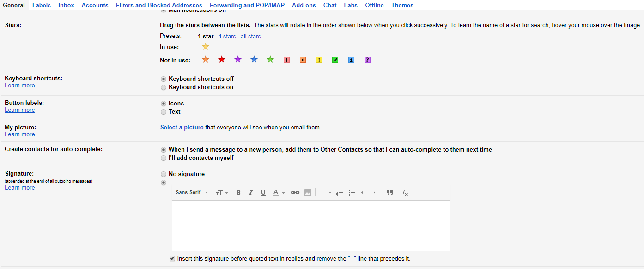
Task: Remove formatting from signature text
Action: tap(404, 192)
